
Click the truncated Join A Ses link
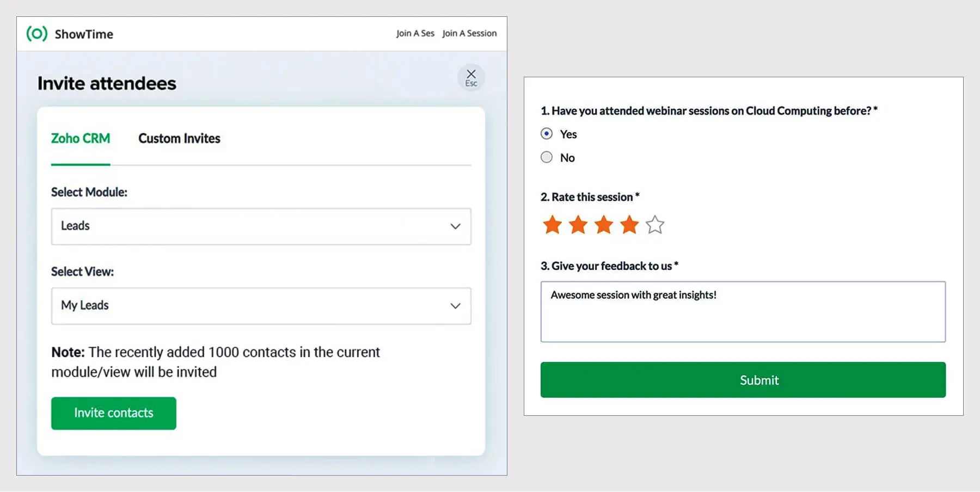click(415, 33)
